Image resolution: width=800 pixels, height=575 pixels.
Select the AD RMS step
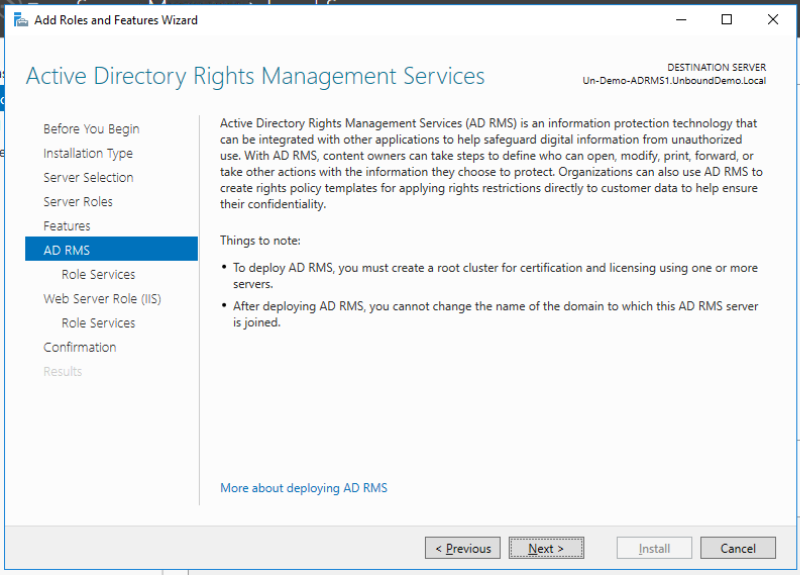point(111,249)
